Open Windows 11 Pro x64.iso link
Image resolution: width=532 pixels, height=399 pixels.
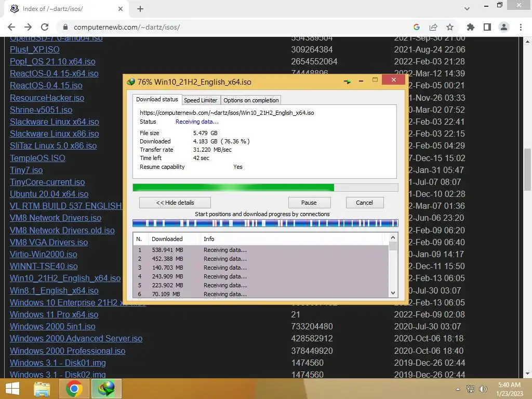click(x=54, y=314)
